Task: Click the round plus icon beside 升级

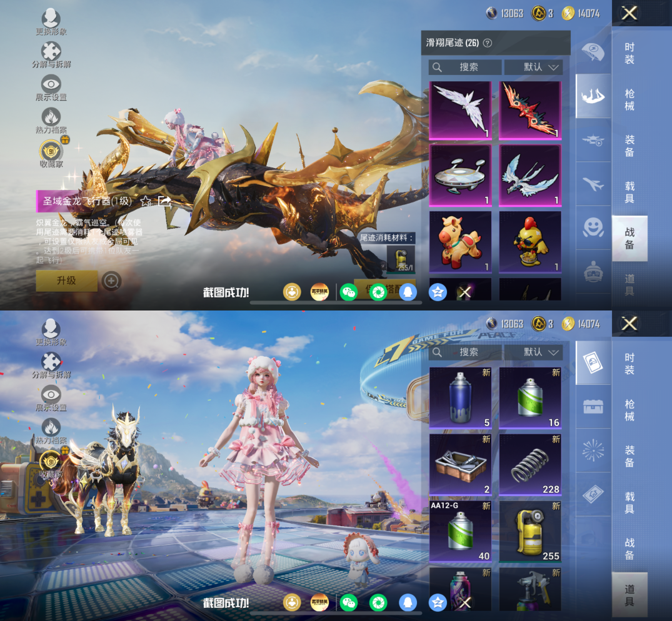Action: (111, 281)
